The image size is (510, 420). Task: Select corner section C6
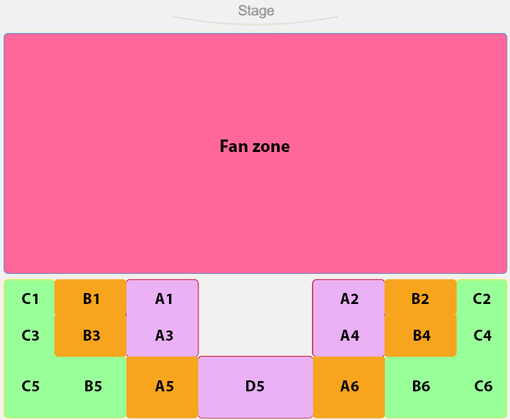click(483, 386)
